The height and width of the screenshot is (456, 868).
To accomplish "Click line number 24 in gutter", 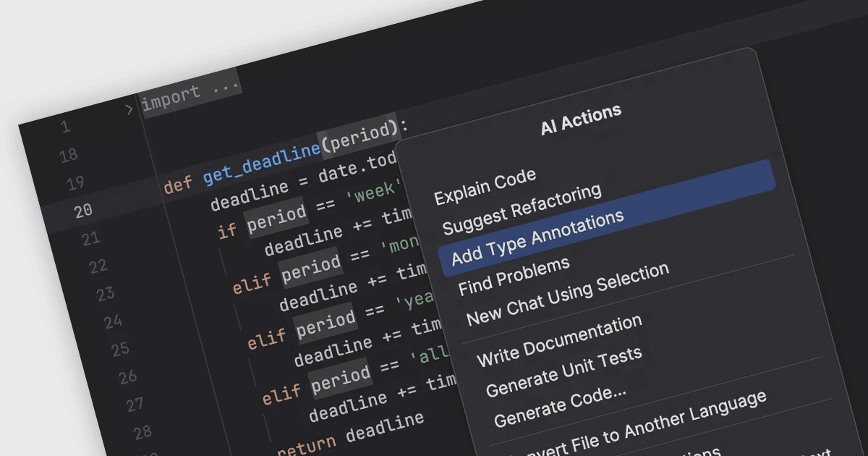I will click(x=113, y=321).
